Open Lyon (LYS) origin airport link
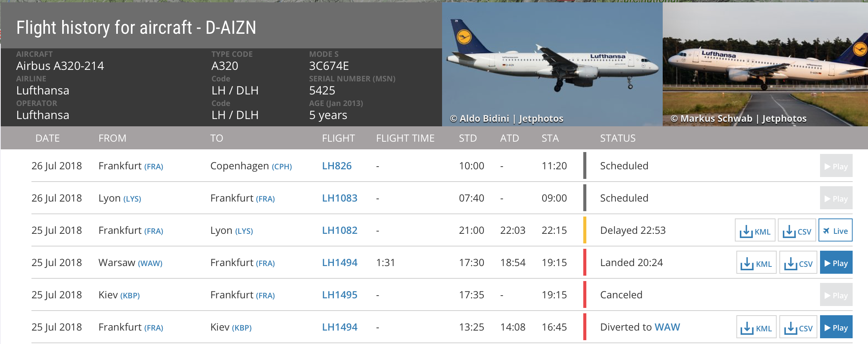This screenshot has height=344, width=868. pyautogui.click(x=132, y=199)
